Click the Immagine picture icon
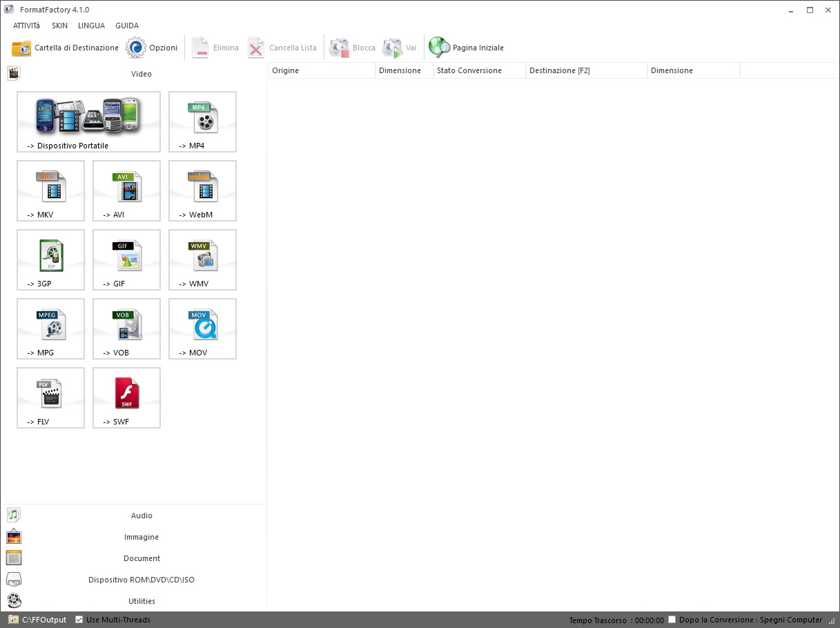 click(x=14, y=536)
